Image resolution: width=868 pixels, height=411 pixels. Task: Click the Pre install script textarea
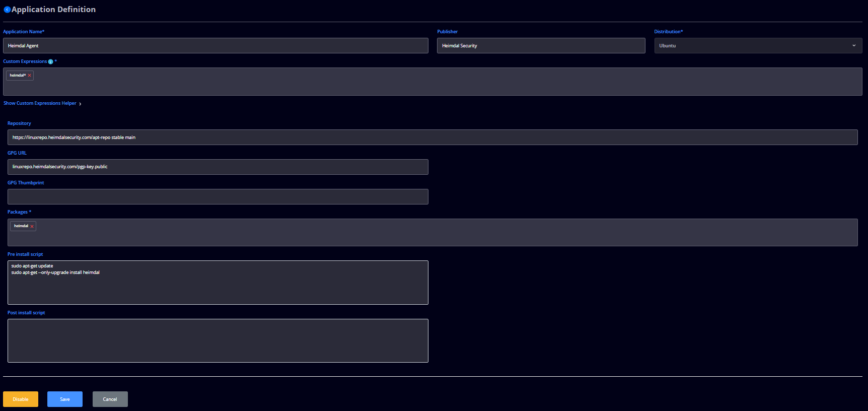[218, 283]
